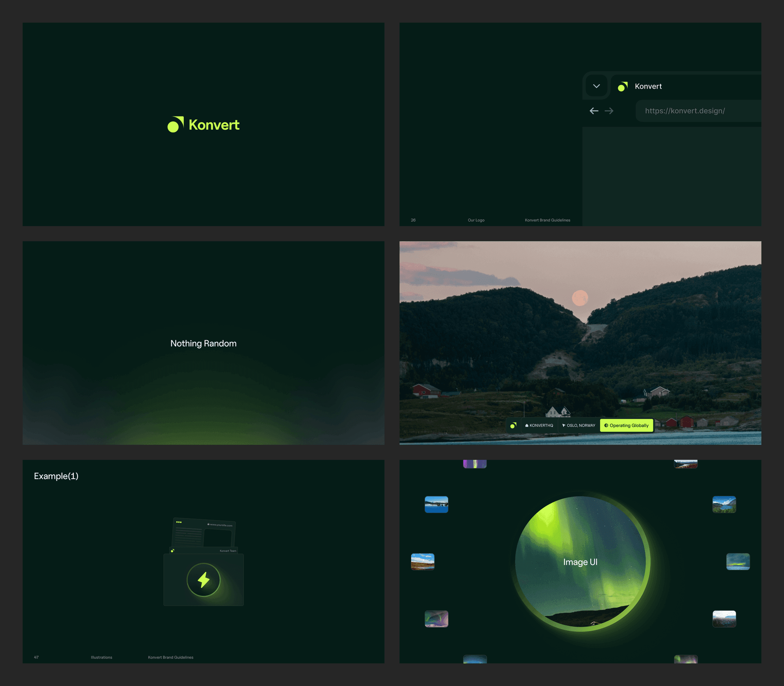The height and width of the screenshot is (686, 784).
Task: Click the 'Example(1)' heading
Action: (56, 476)
